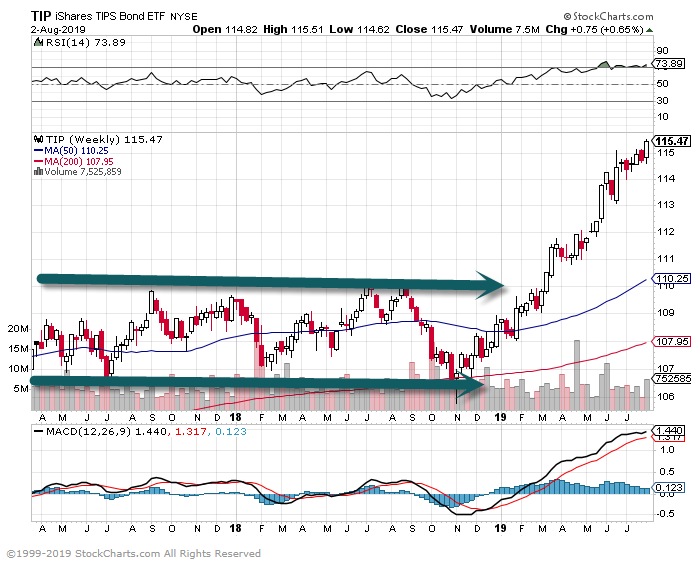Click the red MA(200) legend line swatch
The height and width of the screenshot is (568, 698).
[x=39, y=162]
